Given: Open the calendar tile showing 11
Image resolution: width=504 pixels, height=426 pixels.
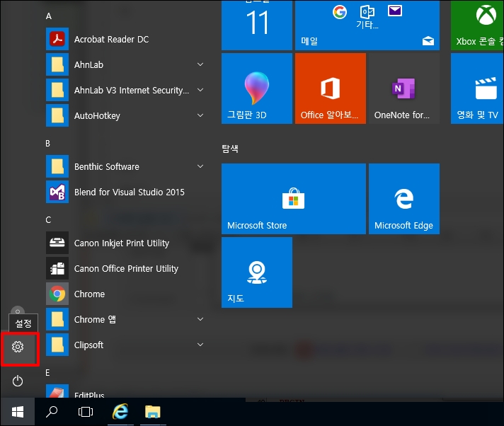Looking at the screenshot, I should coord(257,25).
